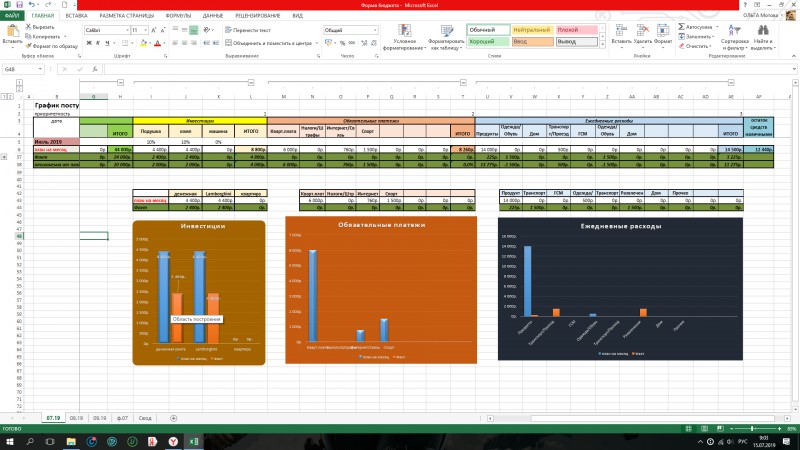Switch to РЕЦЕНЗИРОВАНИЕ ribbon tab
This screenshot has width=800, height=450.
pos(258,16)
